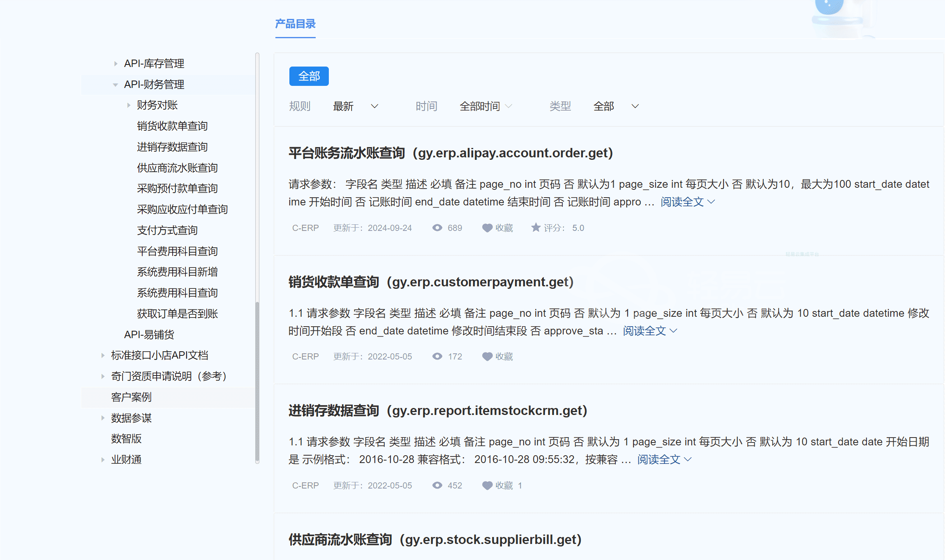
Task: Open the 全部时间 time filter dropdown
Action: [x=485, y=106]
